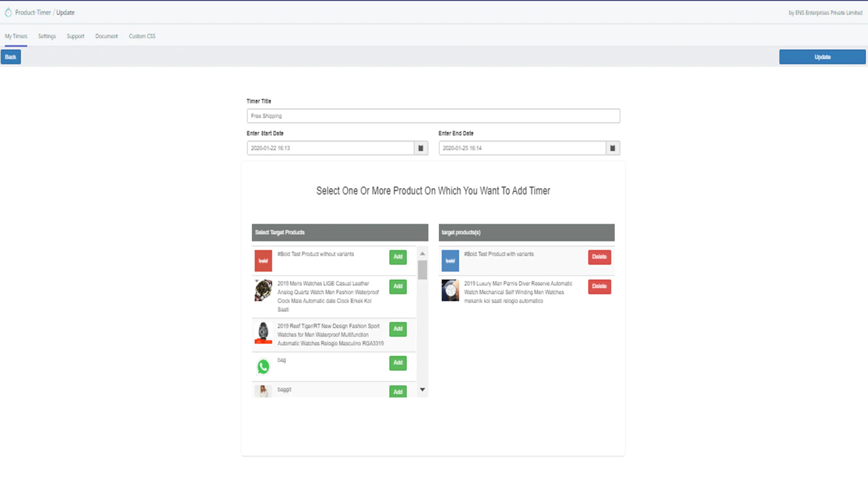The width and height of the screenshot is (868, 488).
Task: Click the green WhatsApp bag product icon
Action: (x=263, y=367)
